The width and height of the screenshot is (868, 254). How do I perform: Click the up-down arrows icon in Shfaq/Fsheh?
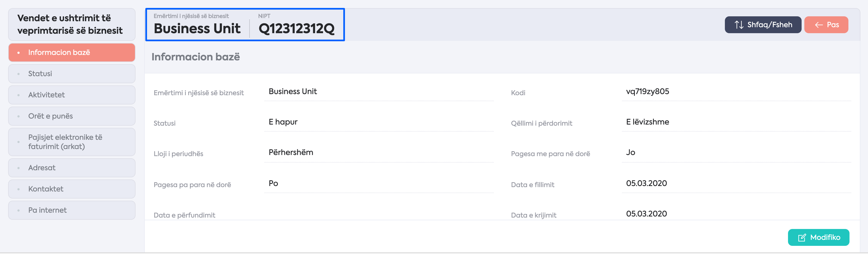[739, 24]
